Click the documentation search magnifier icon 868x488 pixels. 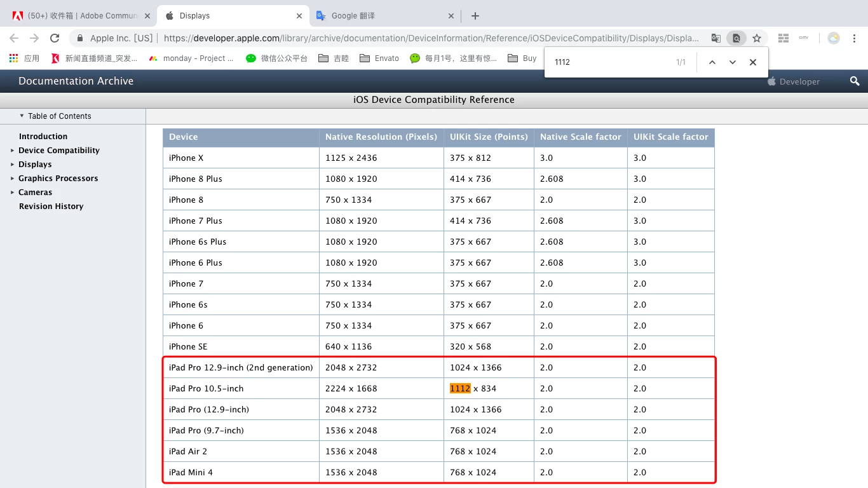[x=855, y=81]
